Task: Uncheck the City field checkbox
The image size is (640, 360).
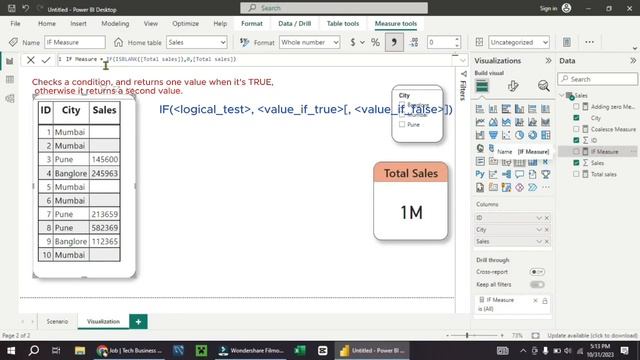Action: (576, 118)
